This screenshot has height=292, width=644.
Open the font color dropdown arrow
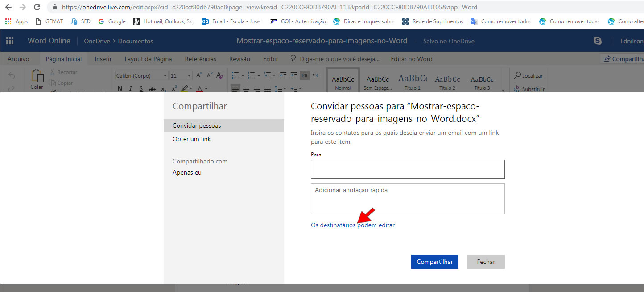pyautogui.click(x=206, y=89)
